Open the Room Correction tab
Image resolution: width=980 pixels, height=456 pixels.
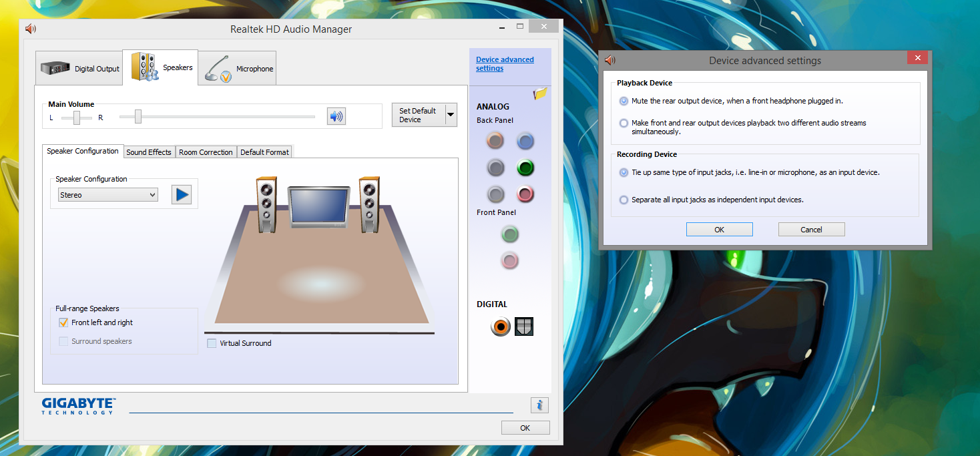pyautogui.click(x=206, y=152)
